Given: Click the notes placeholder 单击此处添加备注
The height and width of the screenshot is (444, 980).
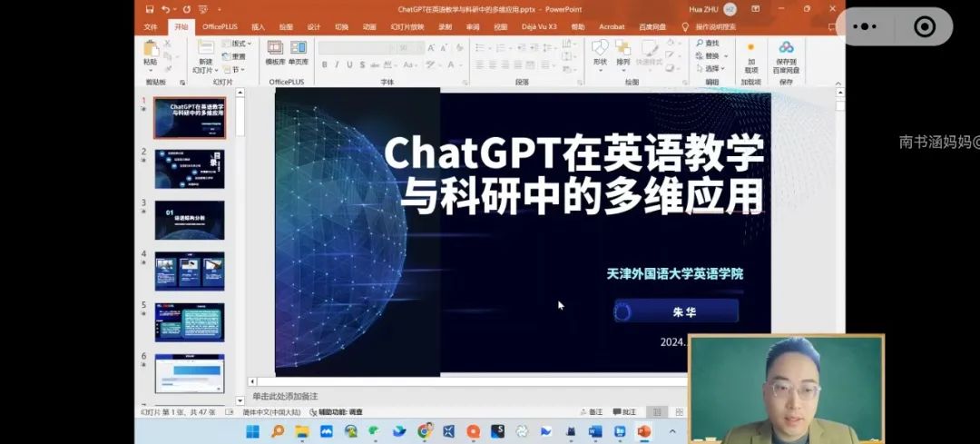Looking at the screenshot, I should pyautogui.click(x=286, y=397).
